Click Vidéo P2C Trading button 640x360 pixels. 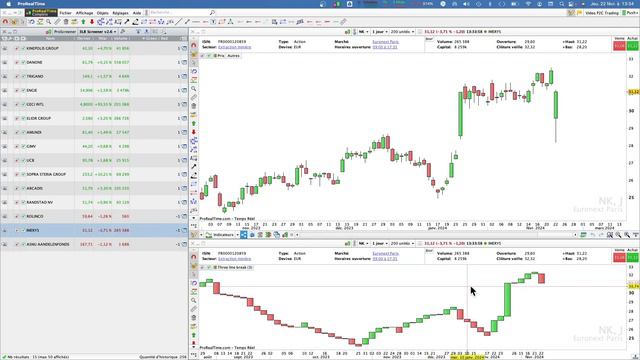coord(602,13)
